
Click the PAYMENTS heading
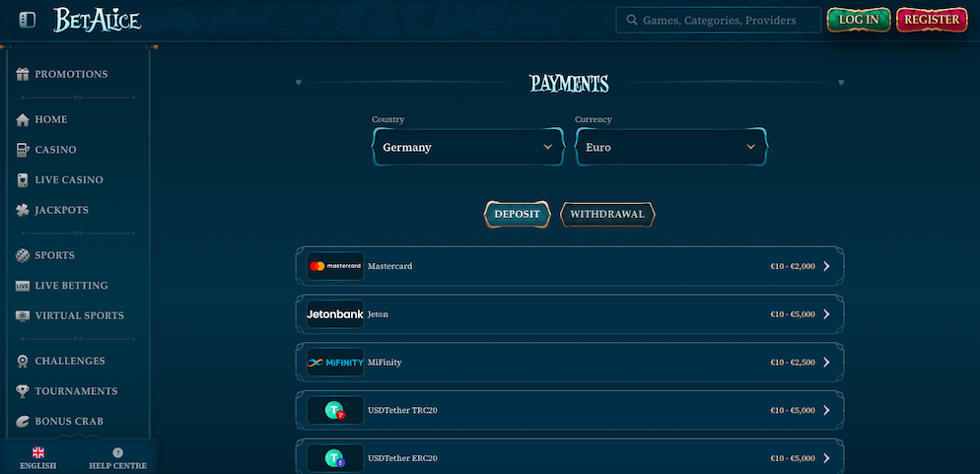[x=569, y=83]
